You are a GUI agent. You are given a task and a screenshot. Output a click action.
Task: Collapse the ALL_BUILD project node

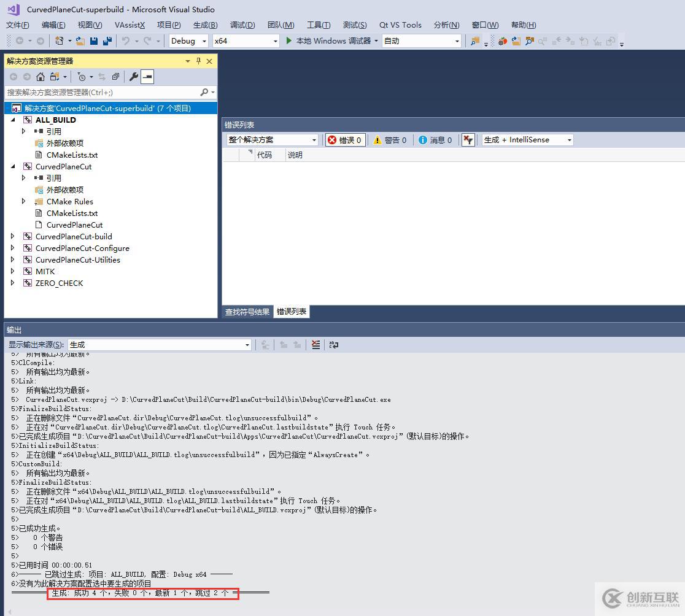coord(13,120)
